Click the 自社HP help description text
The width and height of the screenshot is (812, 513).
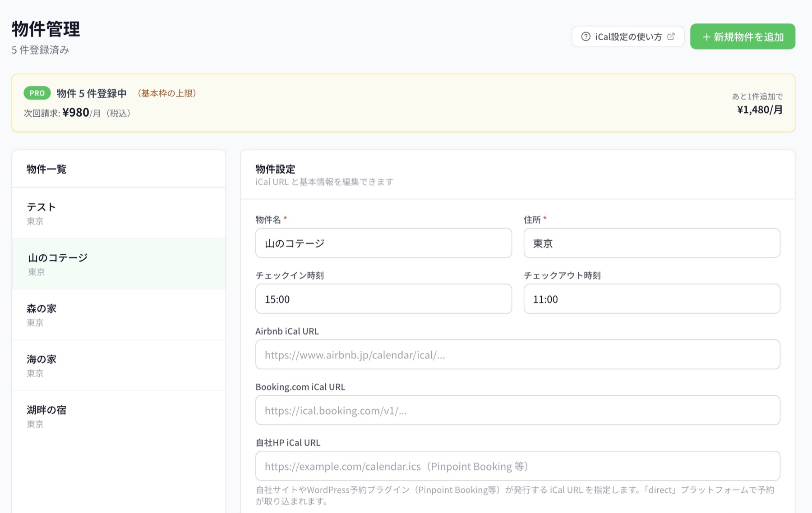coord(515,495)
